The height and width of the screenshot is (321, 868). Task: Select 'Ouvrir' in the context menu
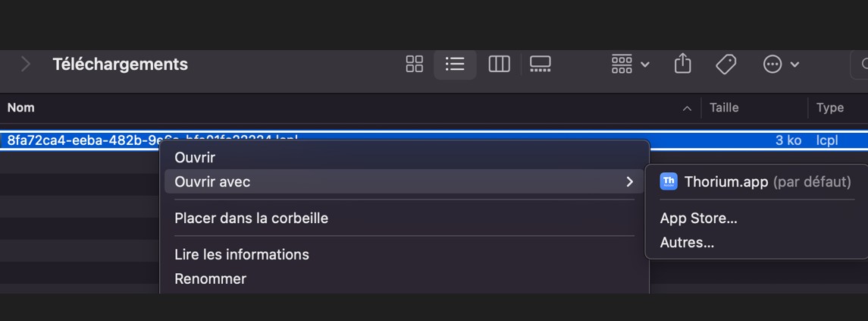click(x=195, y=158)
